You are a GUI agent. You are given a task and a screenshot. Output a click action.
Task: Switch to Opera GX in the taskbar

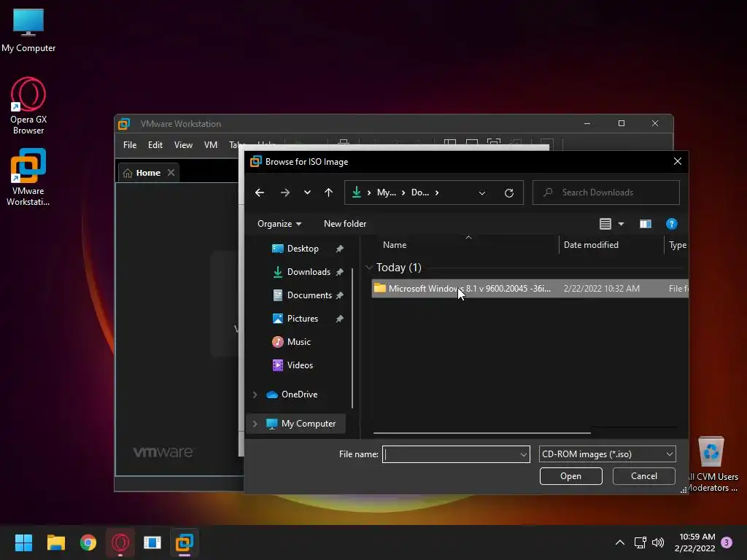point(120,542)
